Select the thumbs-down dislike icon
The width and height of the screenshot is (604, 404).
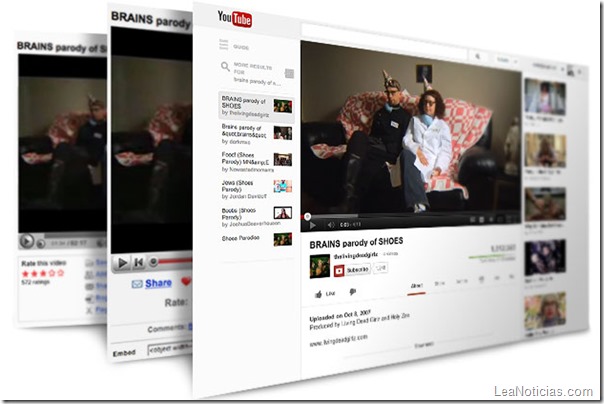[x=352, y=292]
